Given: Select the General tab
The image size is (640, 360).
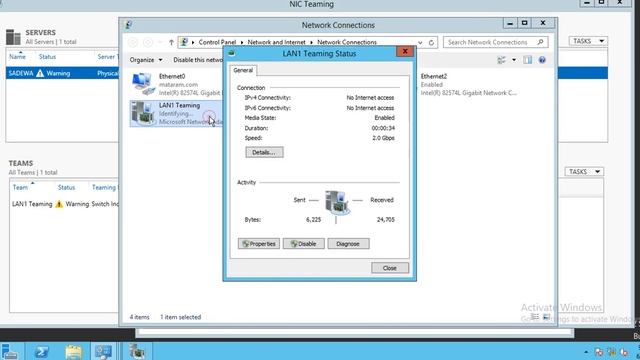Looking at the screenshot, I should pos(243,70).
